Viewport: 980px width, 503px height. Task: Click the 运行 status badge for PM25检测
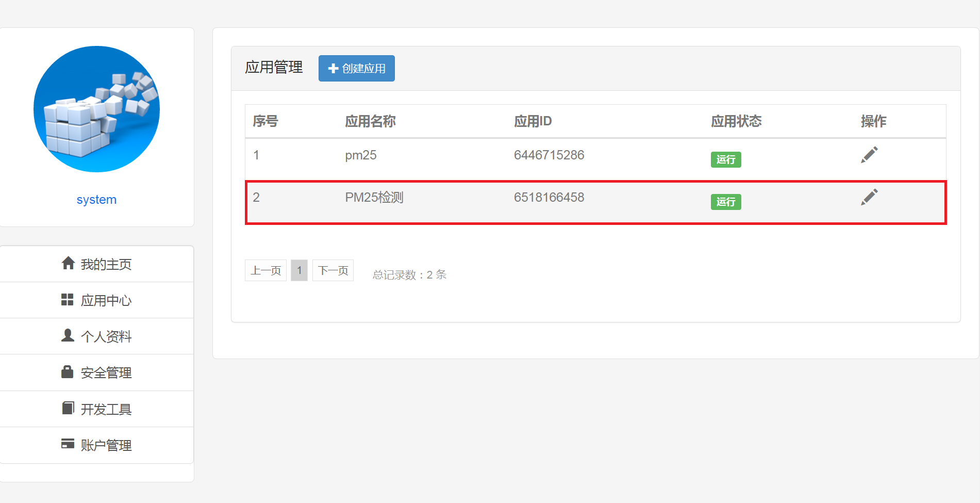[x=725, y=202]
